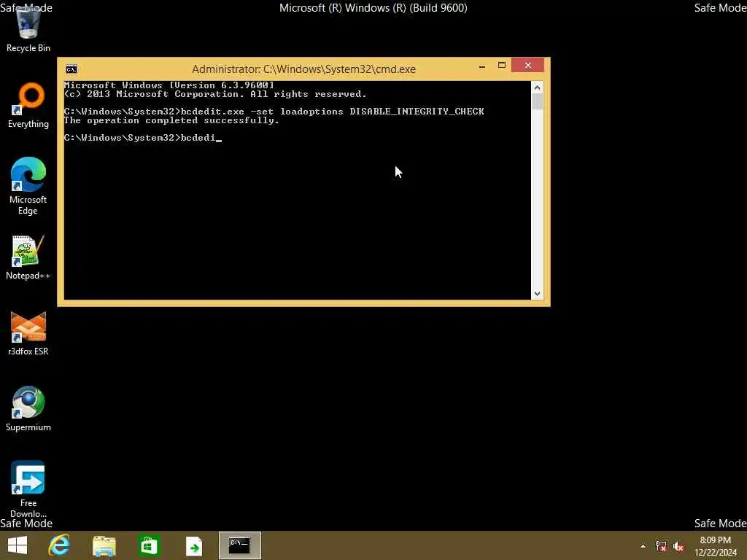Screen dimensions: 747x560
Task: Select the r3dfox ESR desktop shortcut
Action: [28, 333]
